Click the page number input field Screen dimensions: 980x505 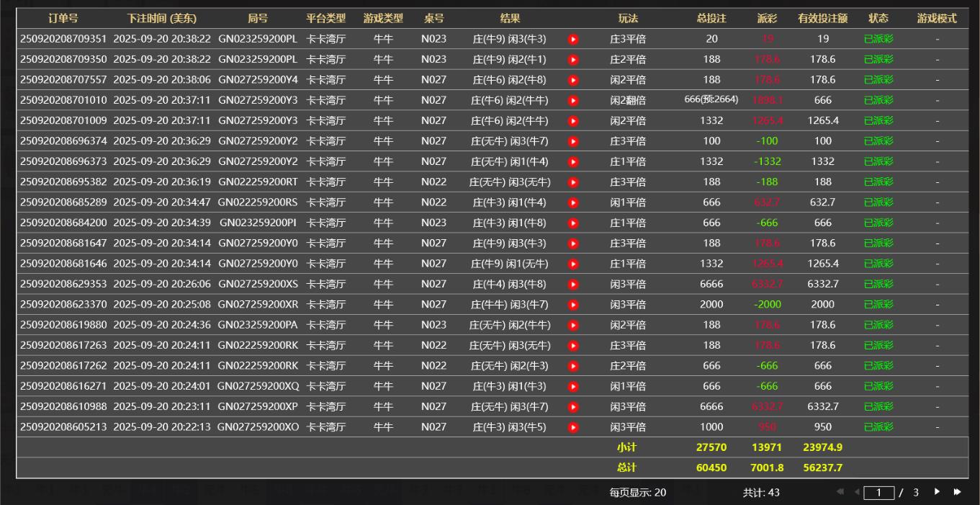(x=878, y=493)
